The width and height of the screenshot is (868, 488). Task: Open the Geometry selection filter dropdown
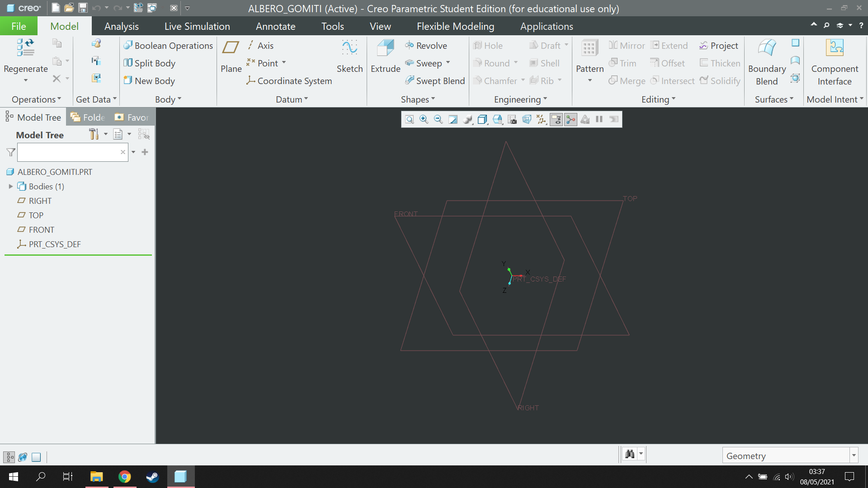point(854,455)
